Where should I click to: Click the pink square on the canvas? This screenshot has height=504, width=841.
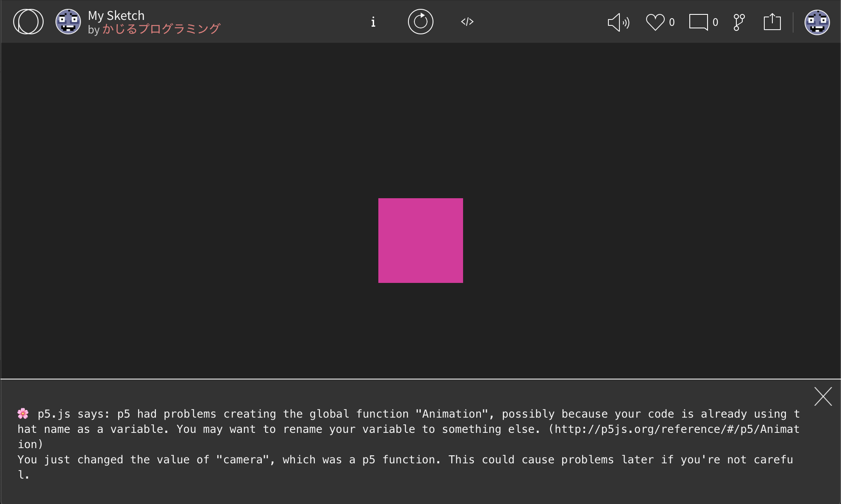tap(420, 240)
